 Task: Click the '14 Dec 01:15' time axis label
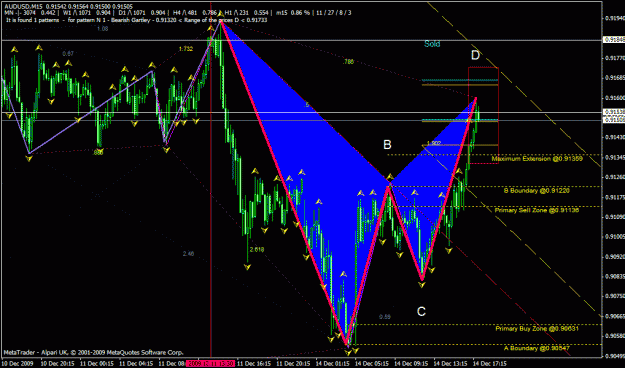pyautogui.click(x=332, y=364)
